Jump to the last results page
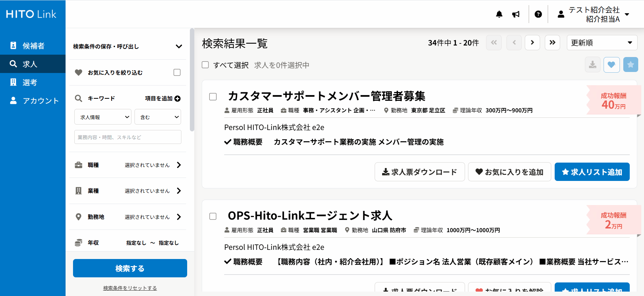 (552, 43)
